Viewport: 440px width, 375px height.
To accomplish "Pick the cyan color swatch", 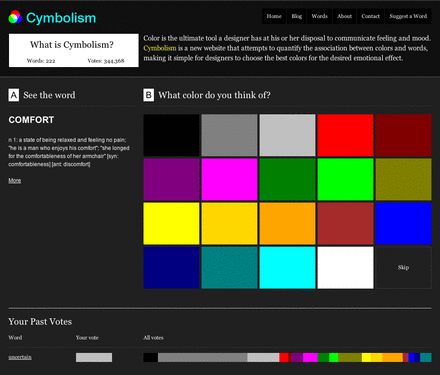I will (287, 267).
